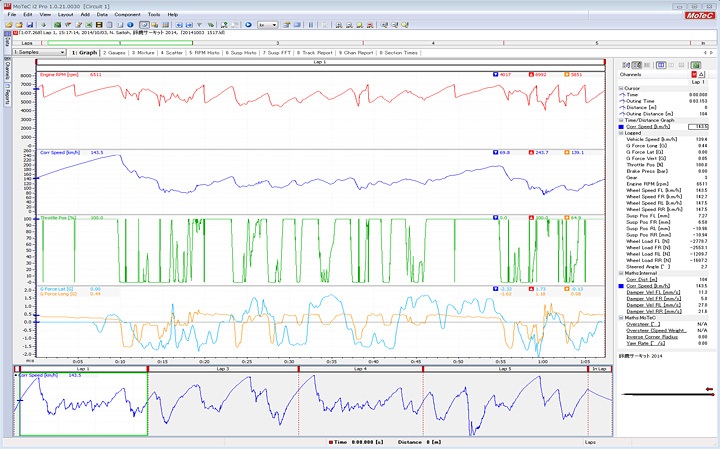Open the Layout menu

[x=65, y=15]
